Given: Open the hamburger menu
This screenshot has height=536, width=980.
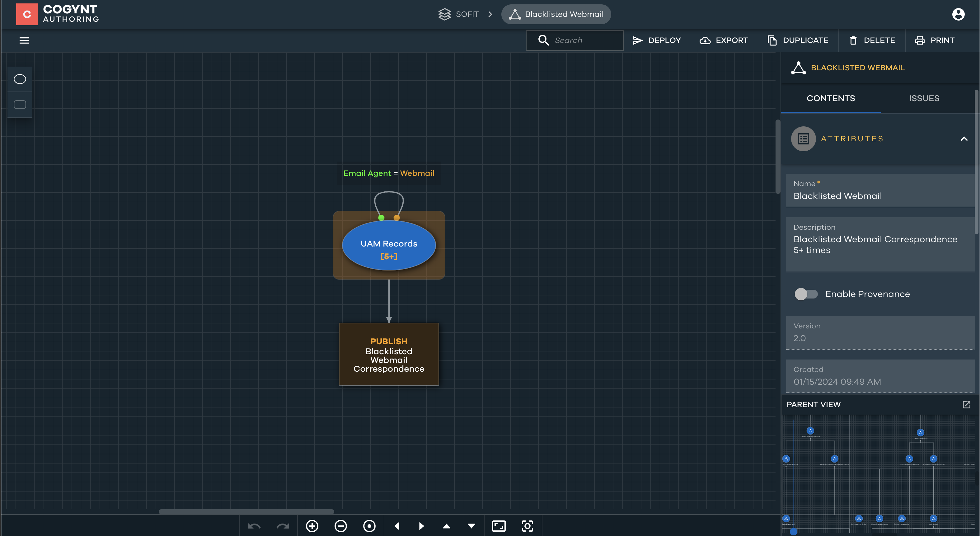Looking at the screenshot, I should (x=24, y=40).
